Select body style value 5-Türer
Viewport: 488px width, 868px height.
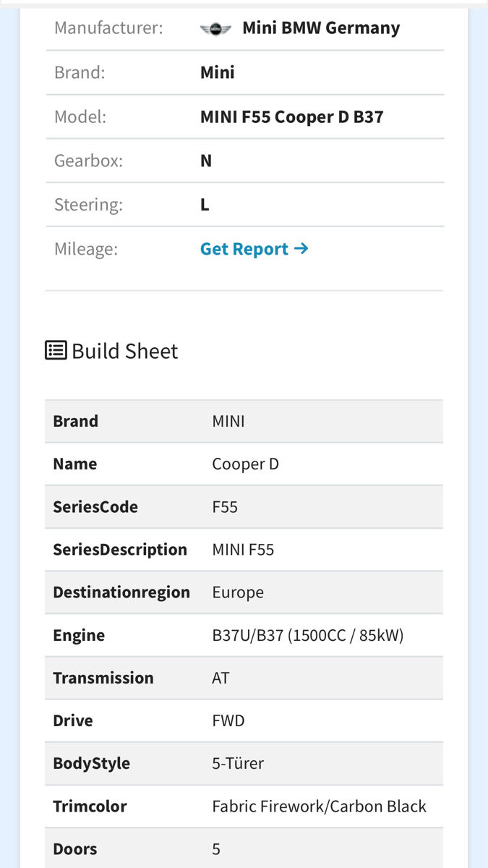[x=239, y=763]
